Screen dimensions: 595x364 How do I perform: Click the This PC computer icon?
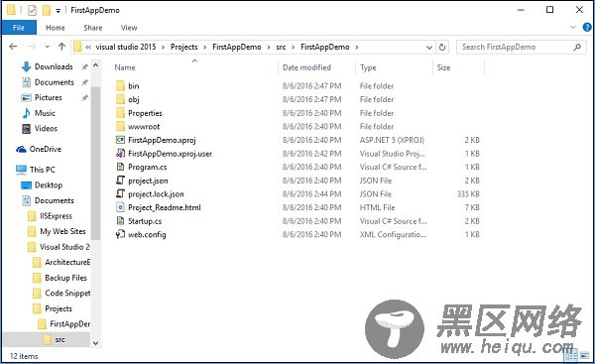(x=21, y=170)
